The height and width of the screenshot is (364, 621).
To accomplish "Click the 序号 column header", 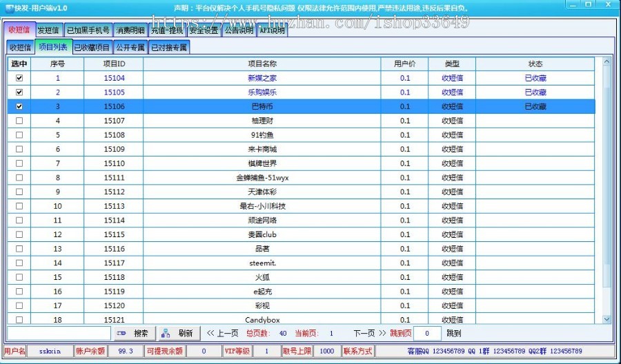I will (57, 63).
